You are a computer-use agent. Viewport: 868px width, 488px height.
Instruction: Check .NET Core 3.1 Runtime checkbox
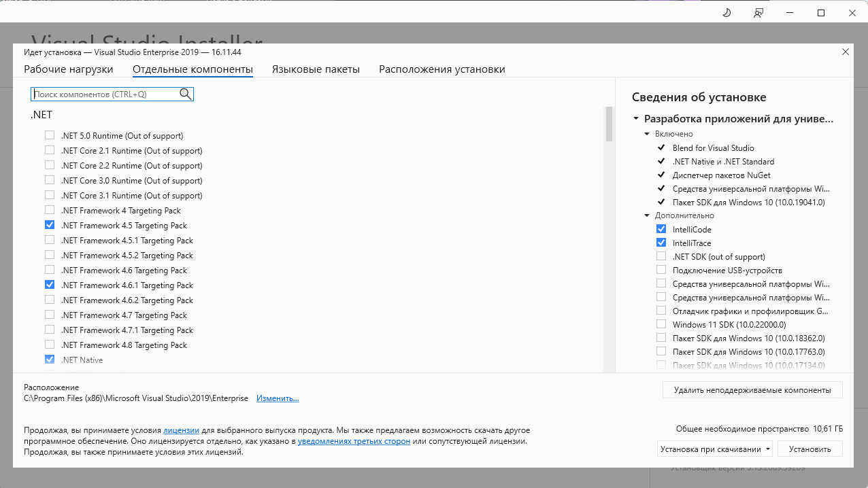(50, 195)
